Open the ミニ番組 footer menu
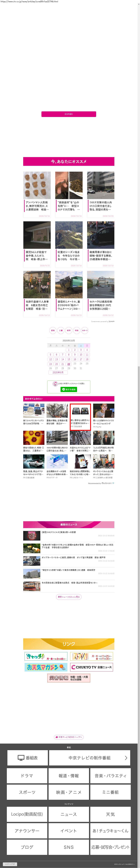Viewport: 140px width, 868px height. click(111, 792)
